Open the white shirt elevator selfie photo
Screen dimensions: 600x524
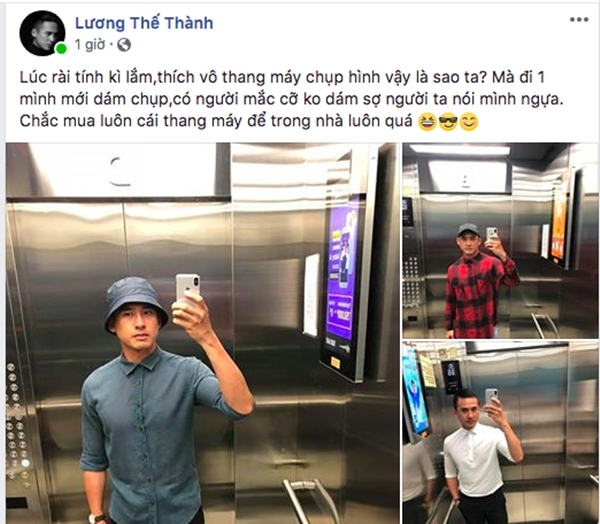tap(500, 433)
